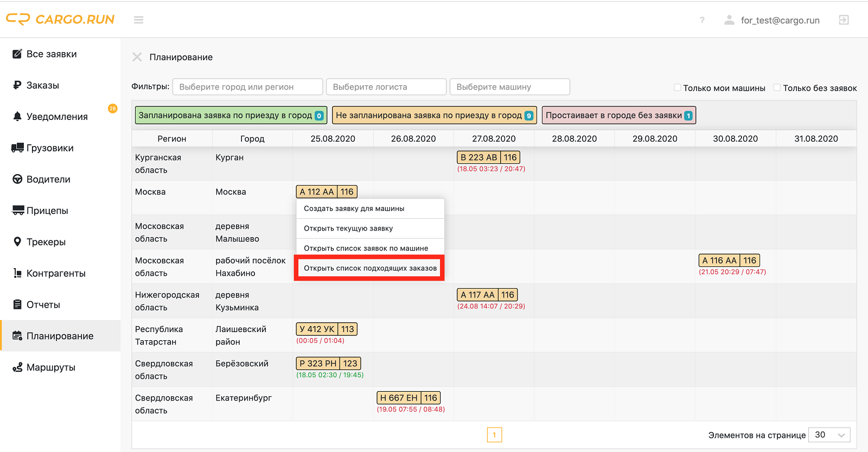Select Создать заявку для машины menu item
The width and height of the screenshot is (868, 452).
pos(370,208)
